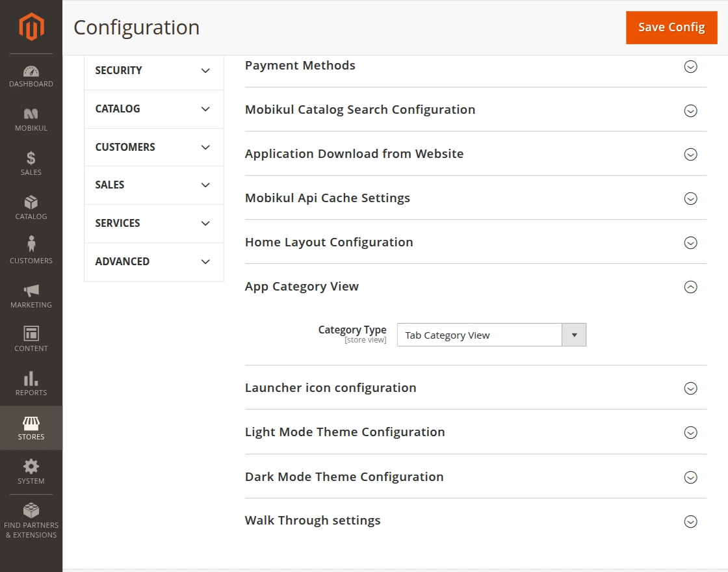Open the Stores sidebar menu
The image size is (728, 572).
point(31,428)
